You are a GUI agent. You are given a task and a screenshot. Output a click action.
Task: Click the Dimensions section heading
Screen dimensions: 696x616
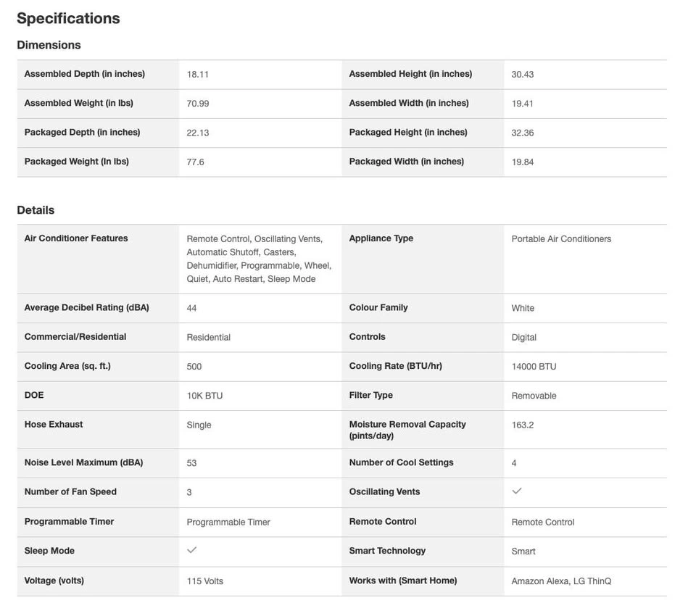(x=49, y=45)
